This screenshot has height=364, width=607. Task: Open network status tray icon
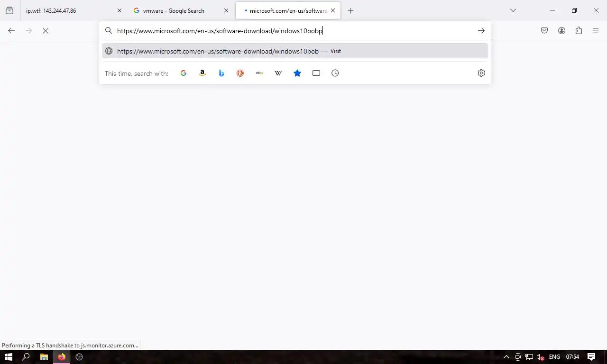tap(529, 357)
